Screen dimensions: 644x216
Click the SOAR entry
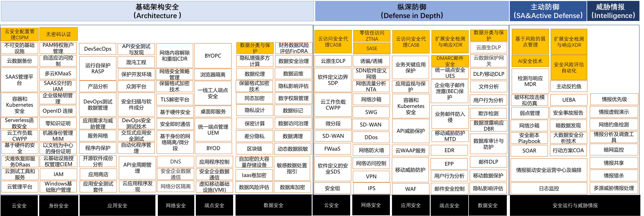click(x=530, y=150)
